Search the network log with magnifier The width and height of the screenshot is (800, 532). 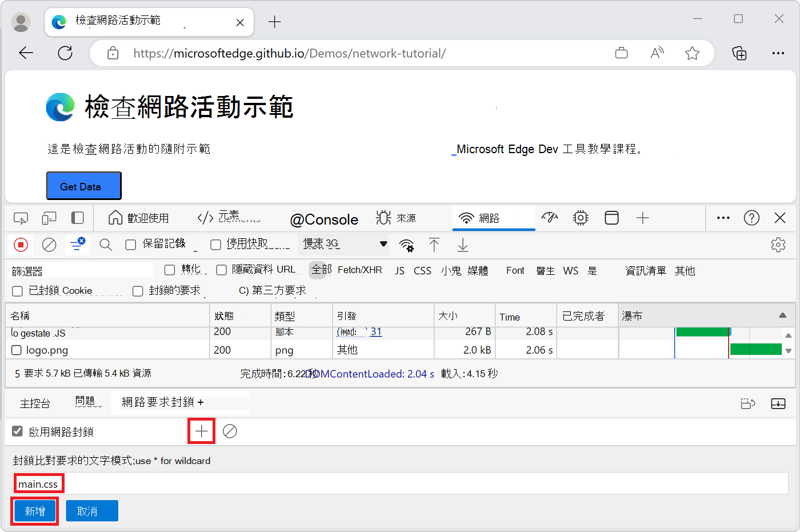(106, 245)
